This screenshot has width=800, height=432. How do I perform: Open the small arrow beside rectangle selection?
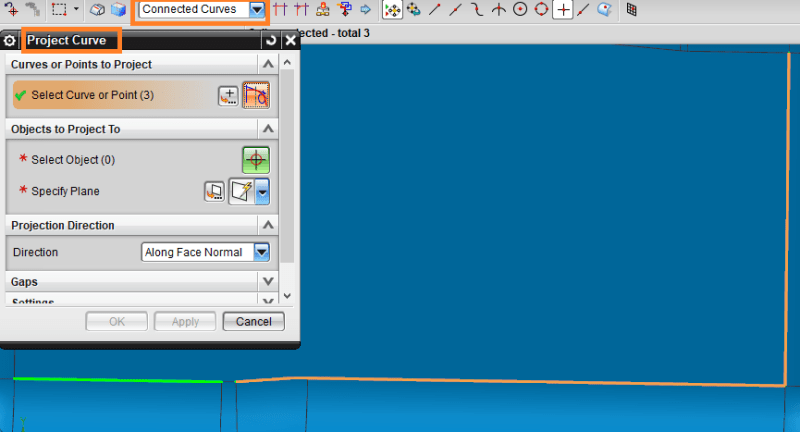(x=76, y=9)
